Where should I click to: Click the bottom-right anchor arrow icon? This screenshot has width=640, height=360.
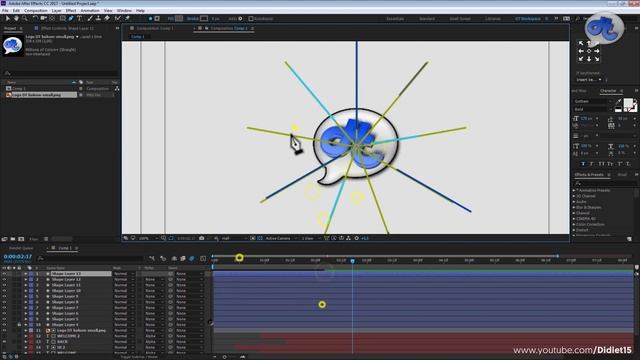coord(597,59)
